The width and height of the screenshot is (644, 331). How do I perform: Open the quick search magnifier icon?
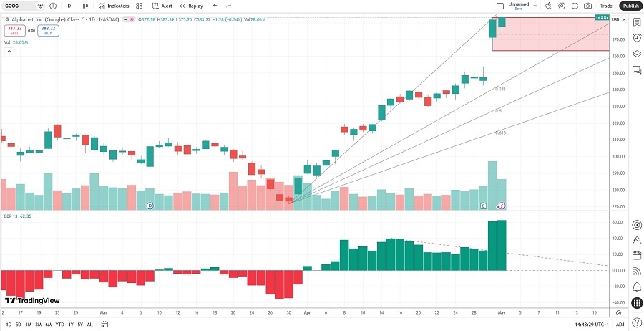(548, 6)
